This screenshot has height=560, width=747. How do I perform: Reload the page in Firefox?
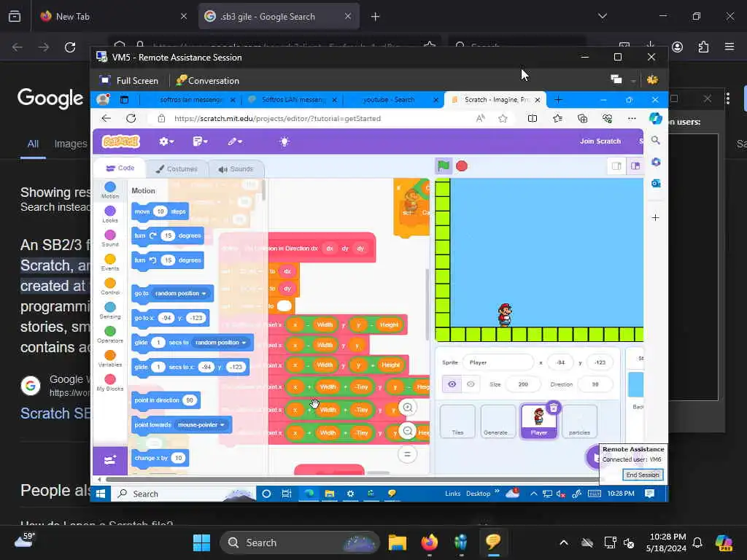coord(70,47)
